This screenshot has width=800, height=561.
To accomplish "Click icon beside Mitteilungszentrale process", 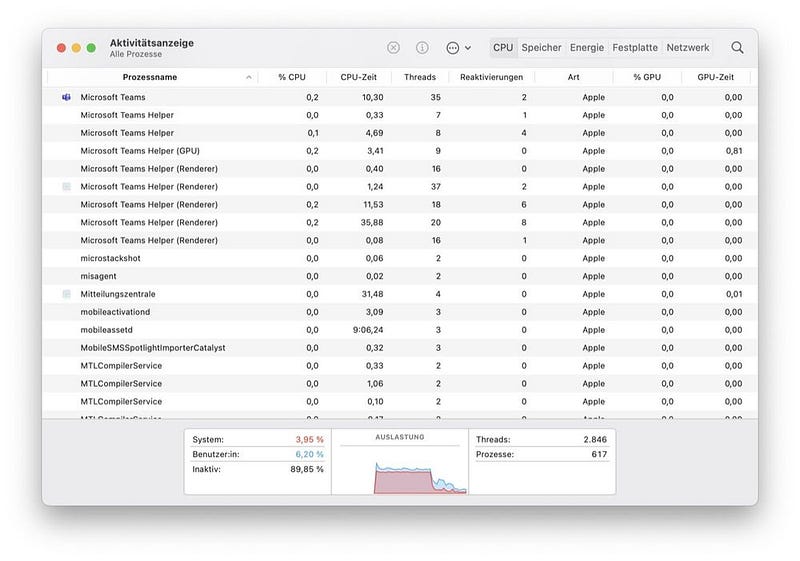I will point(66,294).
